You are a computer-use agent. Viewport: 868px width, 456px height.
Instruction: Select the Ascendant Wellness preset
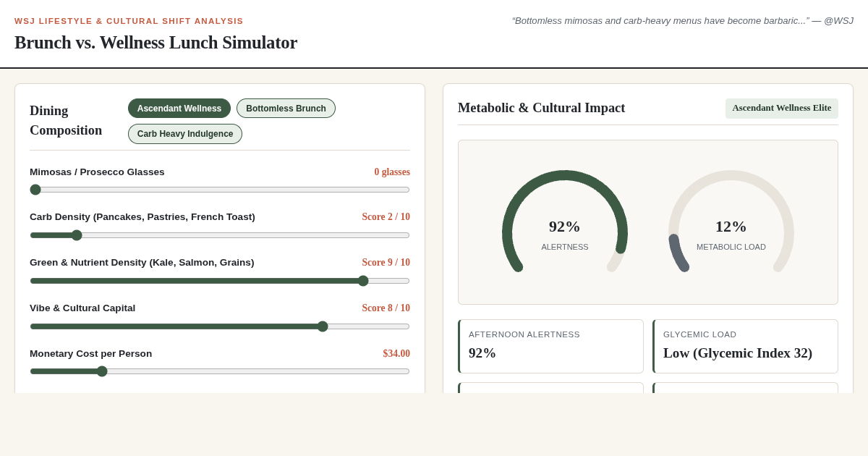click(x=179, y=109)
